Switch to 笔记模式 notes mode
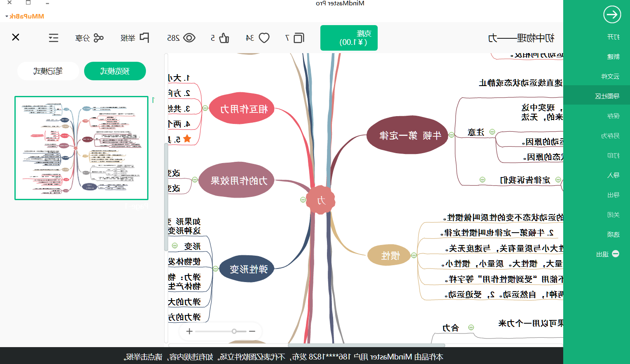This screenshot has height=364, width=630. point(48,71)
